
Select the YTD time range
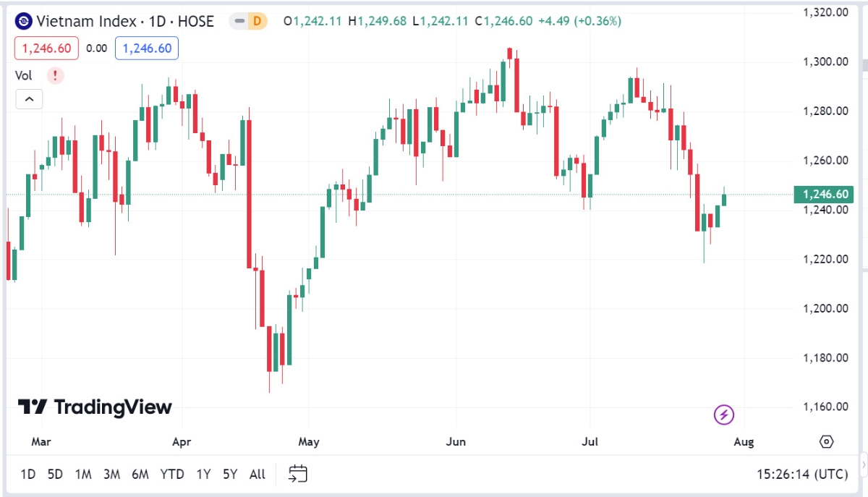172,475
